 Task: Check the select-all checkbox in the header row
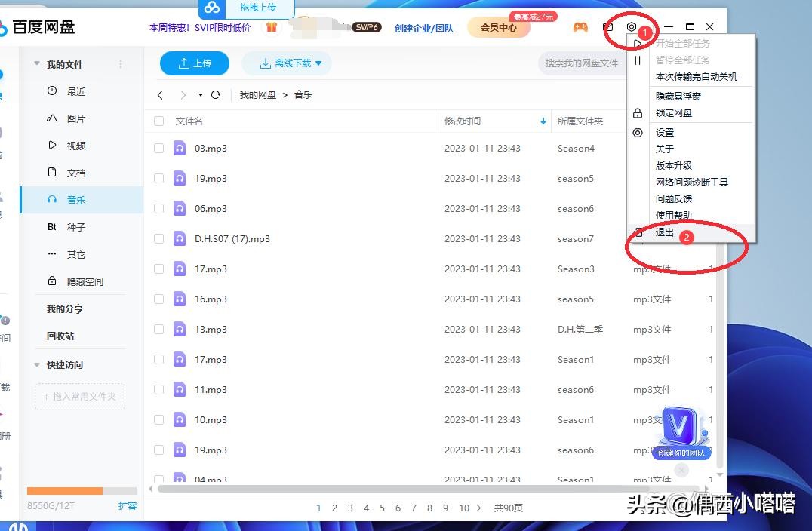[x=158, y=121]
